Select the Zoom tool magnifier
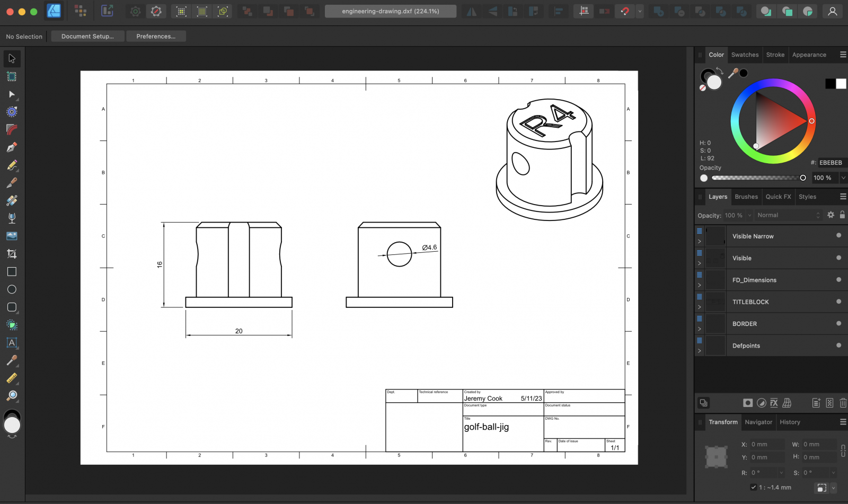The height and width of the screenshot is (504, 848). pos(12,396)
